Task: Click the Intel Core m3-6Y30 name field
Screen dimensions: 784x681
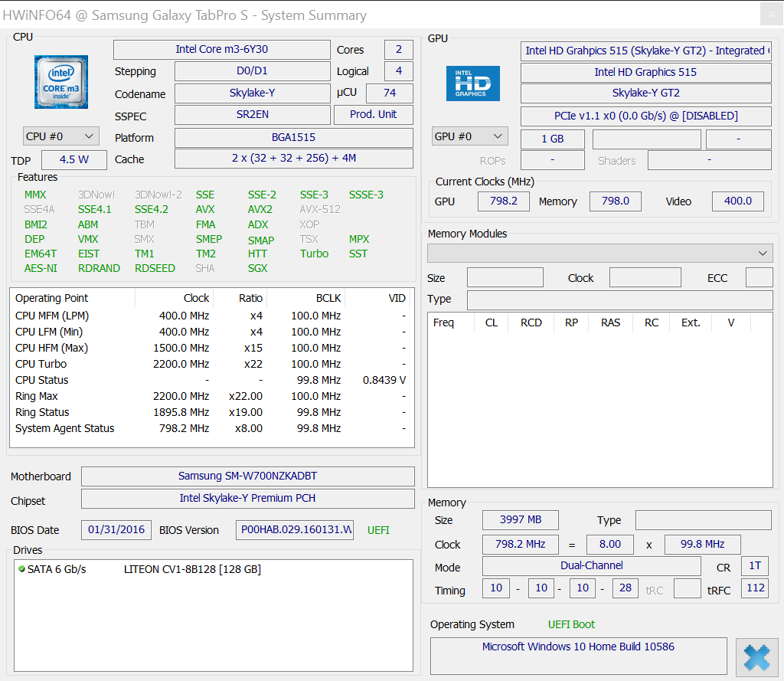Action: pos(221,50)
